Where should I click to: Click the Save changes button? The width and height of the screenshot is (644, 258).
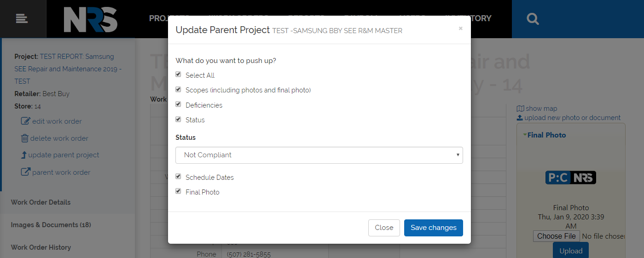(434, 228)
